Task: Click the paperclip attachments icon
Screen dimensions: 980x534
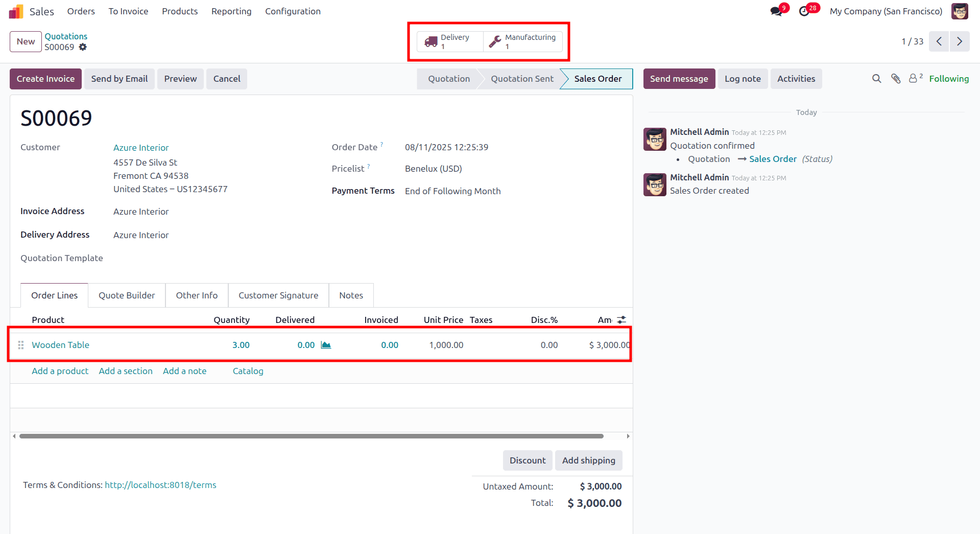Action: (896, 79)
